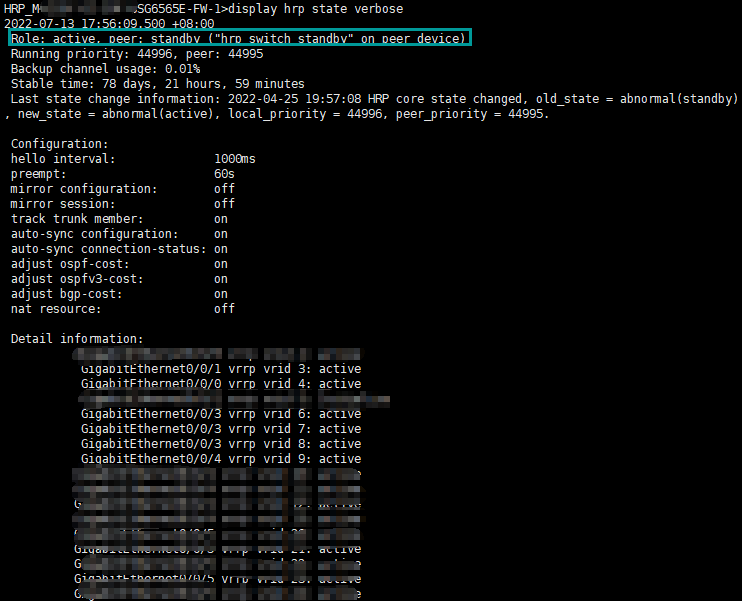Click the GigabitEthernet0/0/1 vrrp vrid 3 line

pos(221,369)
